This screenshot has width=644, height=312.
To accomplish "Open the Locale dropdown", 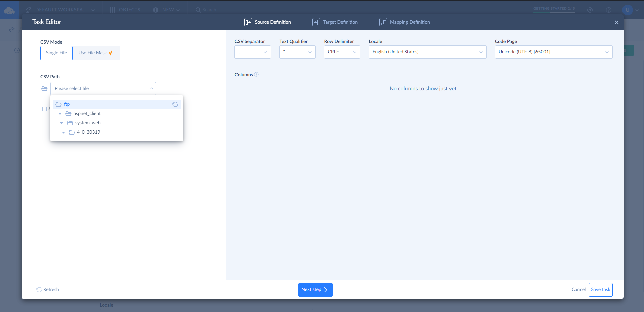I will pyautogui.click(x=427, y=52).
